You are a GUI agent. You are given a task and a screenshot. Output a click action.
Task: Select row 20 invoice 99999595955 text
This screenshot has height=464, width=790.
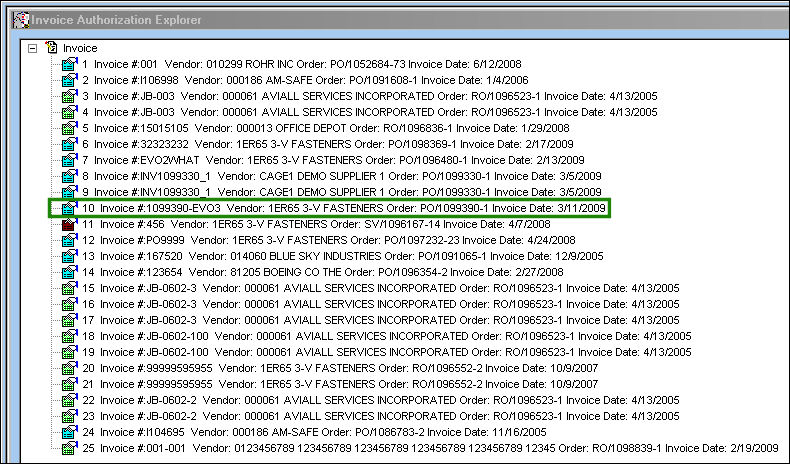pos(340,368)
